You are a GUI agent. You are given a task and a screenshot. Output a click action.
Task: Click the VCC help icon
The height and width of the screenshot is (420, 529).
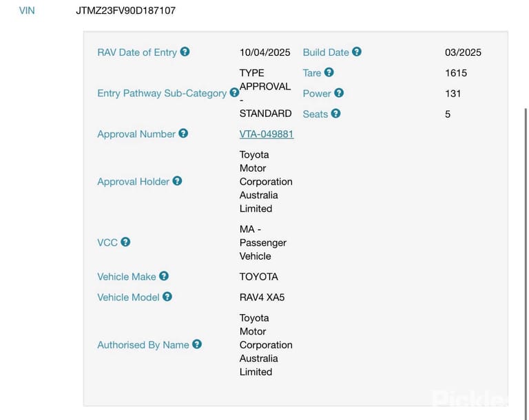[x=125, y=242]
